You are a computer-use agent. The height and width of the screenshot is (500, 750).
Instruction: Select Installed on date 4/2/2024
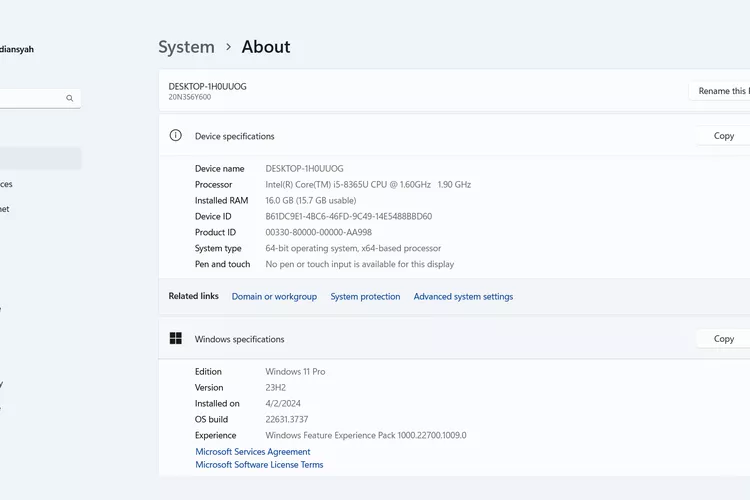pyautogui.click(x=283, y=403)
